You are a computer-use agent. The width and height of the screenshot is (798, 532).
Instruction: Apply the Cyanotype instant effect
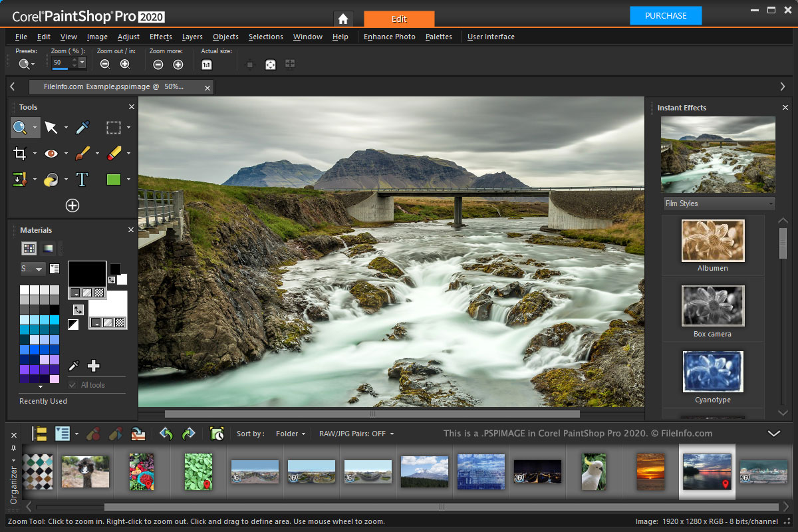tap(713, 372)
